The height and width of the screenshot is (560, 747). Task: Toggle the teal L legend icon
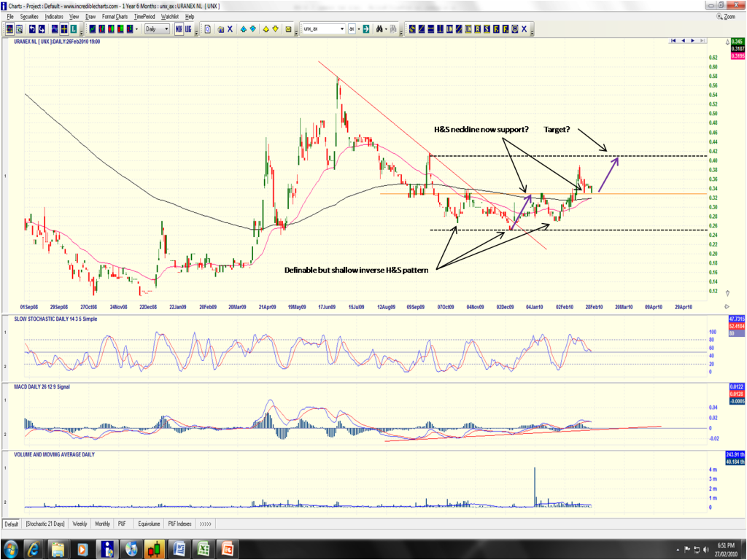tap(74, 29)
